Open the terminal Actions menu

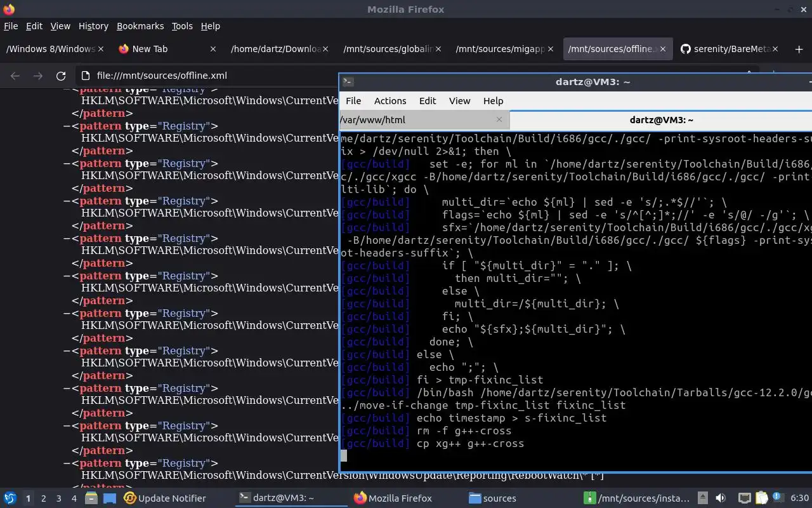point(390,101)
